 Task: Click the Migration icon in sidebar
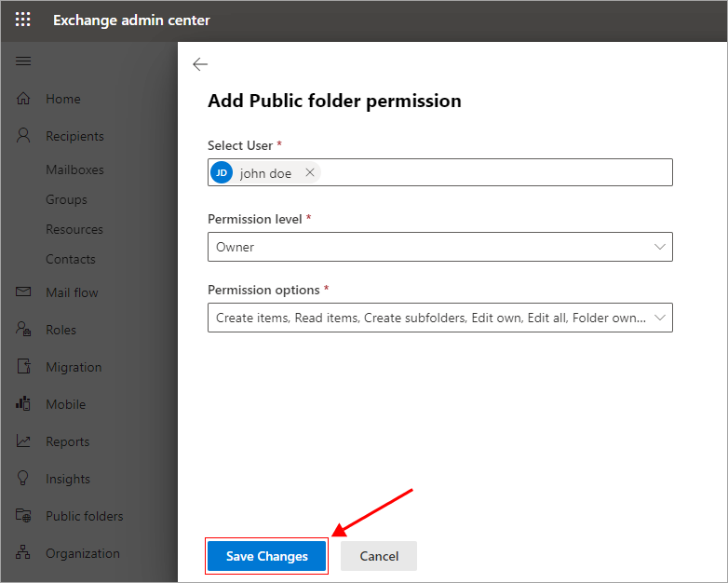pos(24,367)
